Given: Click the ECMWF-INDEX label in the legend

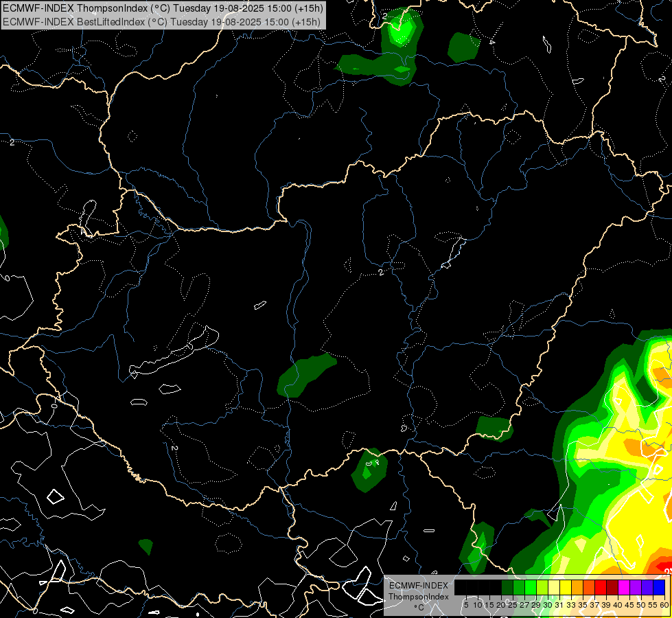Looking at the screenshot, I should (419, 586).
